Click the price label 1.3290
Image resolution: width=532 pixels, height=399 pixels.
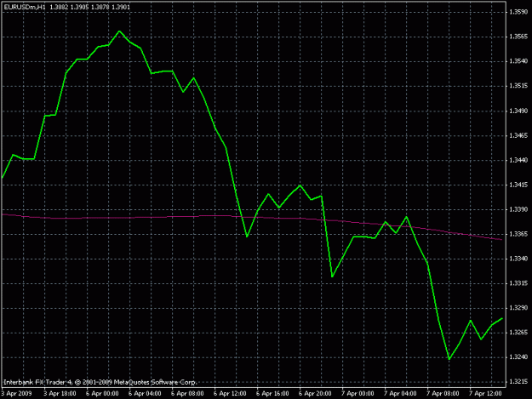pyautogui.click(x=518, y=308)
